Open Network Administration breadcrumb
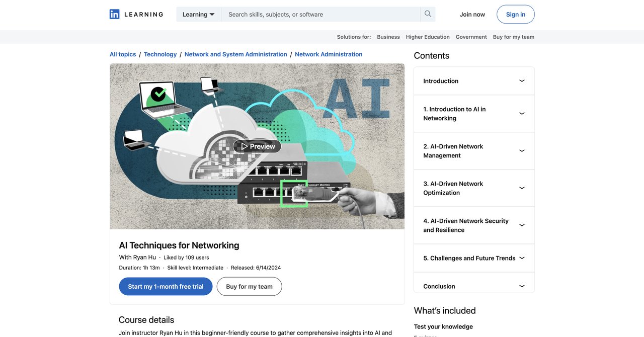Screen dimensions: 644x337 [329, 54]
